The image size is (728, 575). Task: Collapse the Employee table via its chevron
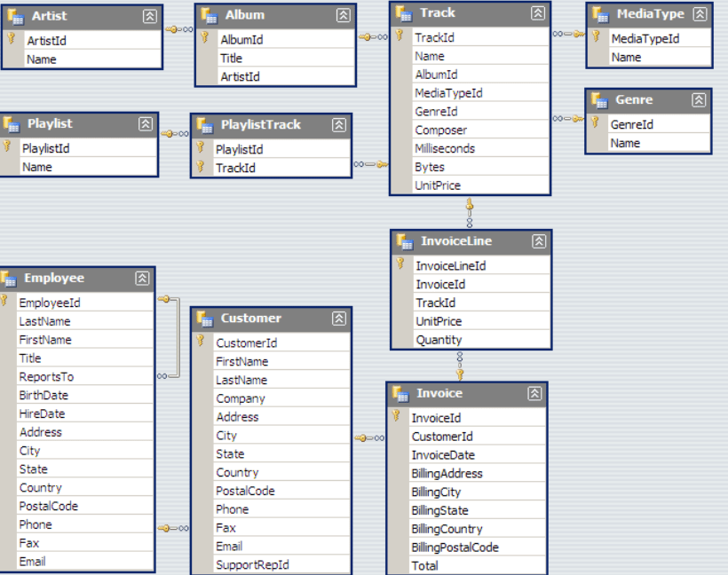[143, 278]
